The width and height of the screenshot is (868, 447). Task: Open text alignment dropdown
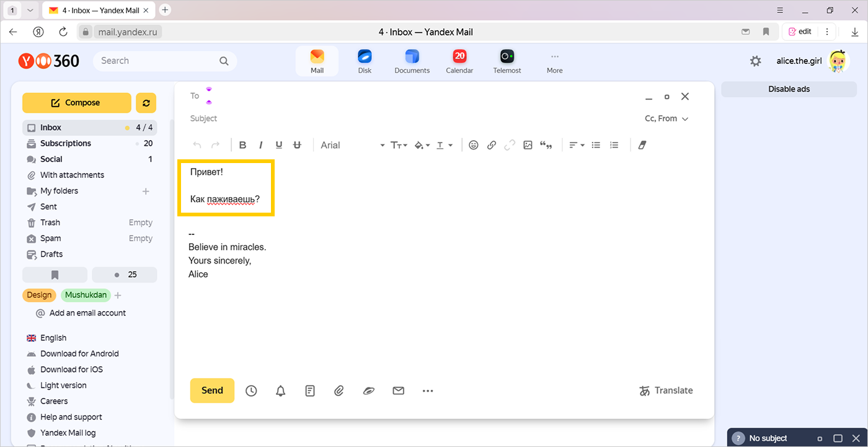tap(577, 145)
